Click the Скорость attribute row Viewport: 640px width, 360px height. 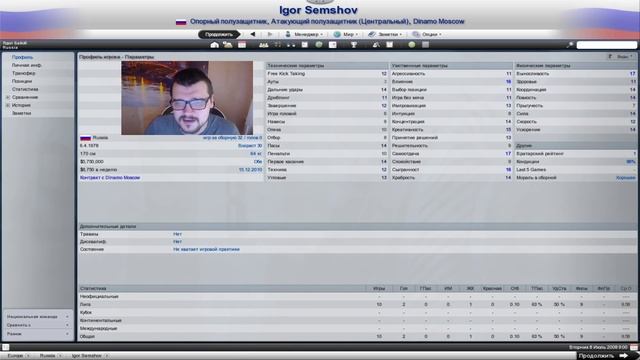[x=576, y=122]
